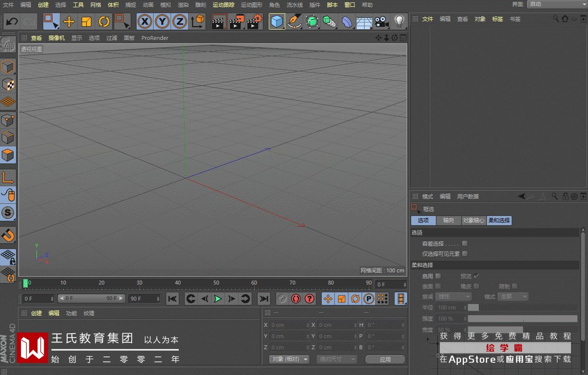Toggle the Y axis lock
The width and height of the screenshot is (588, 375).
(x=162, y=21)
